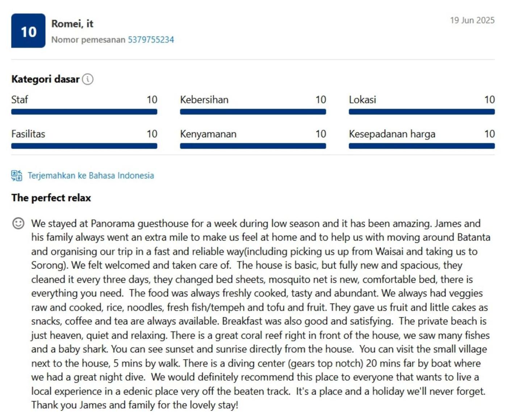Click the Fasilitas rating bar

click(x=84, y=146)
